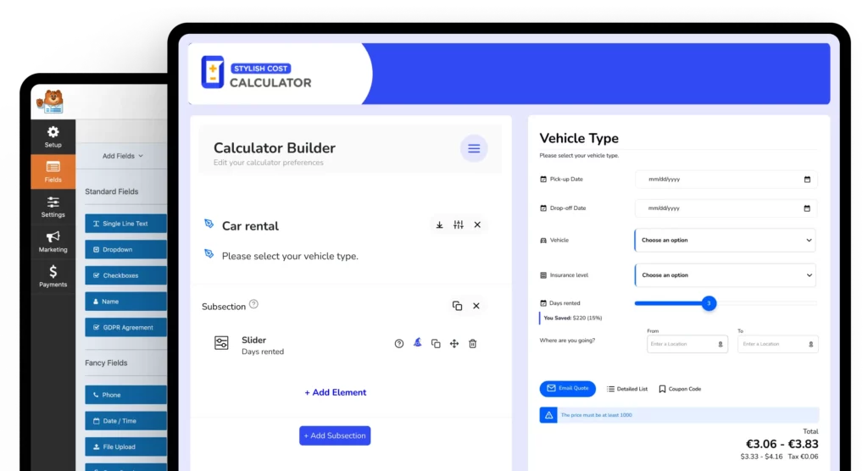This screenshot has width=868, height=471.
Task: Open Car rental section settings sliders icon
Action: [459, 224]
